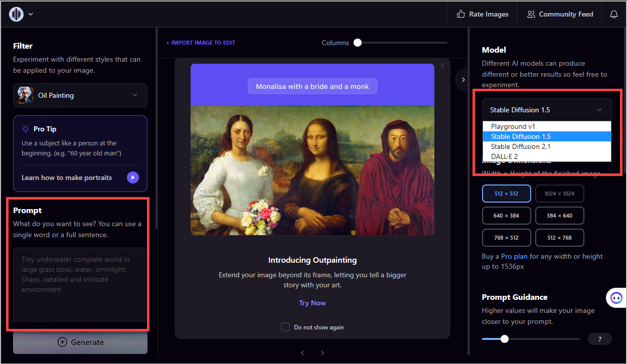Select 640 × 384 image dimension
Viewport: 627px width, 364px height.
506,216
